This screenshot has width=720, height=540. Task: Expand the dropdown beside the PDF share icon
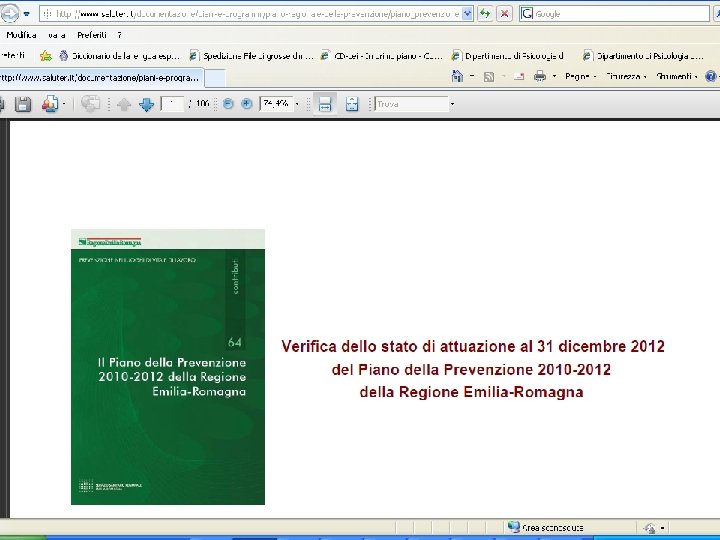[64, 104]
